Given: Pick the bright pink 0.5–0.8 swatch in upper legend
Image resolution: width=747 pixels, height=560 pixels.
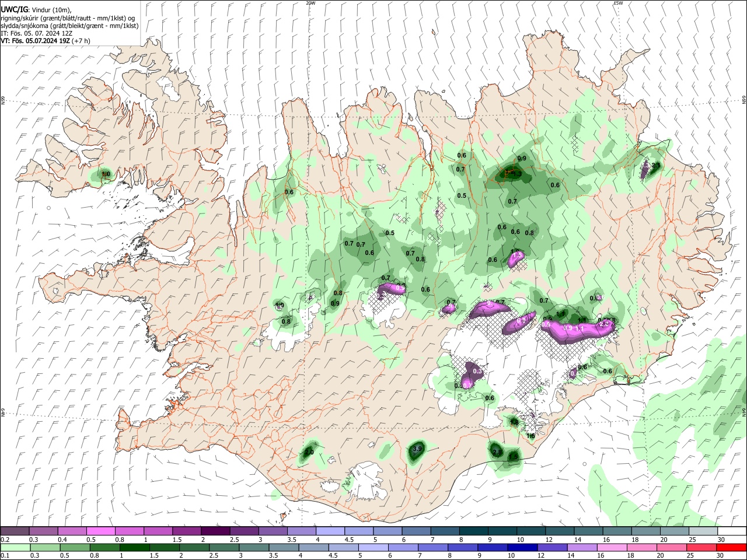Looking at the screenshot, I should [100, 531].
